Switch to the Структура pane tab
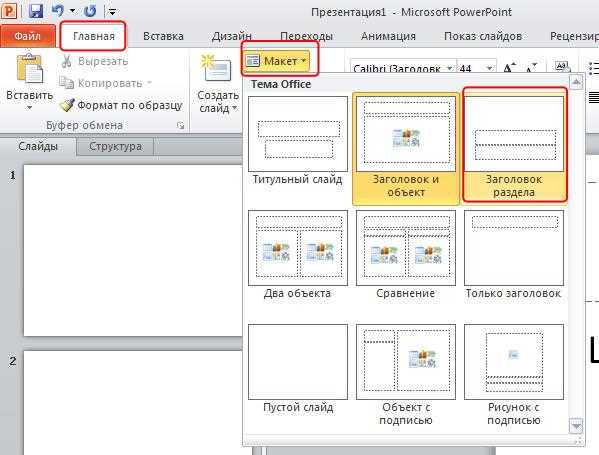 pyautogui.click(x=115, y=146)
